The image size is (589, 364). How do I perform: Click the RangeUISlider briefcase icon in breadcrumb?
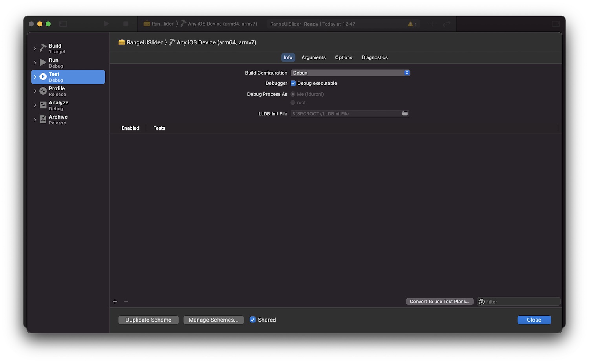pyautogui.click(x=122, y=42)
